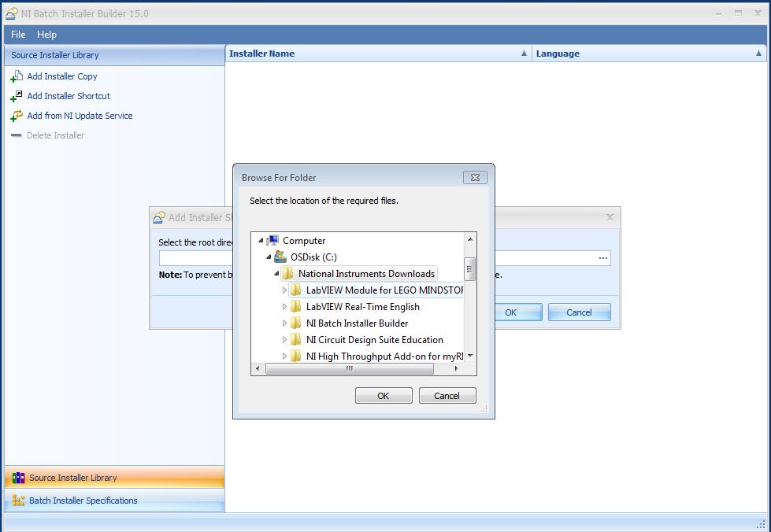This screenshot has height=532, width=771.
Task: Expand the LabVIEW Real-Time English folder
Action: tap(285, 307)
